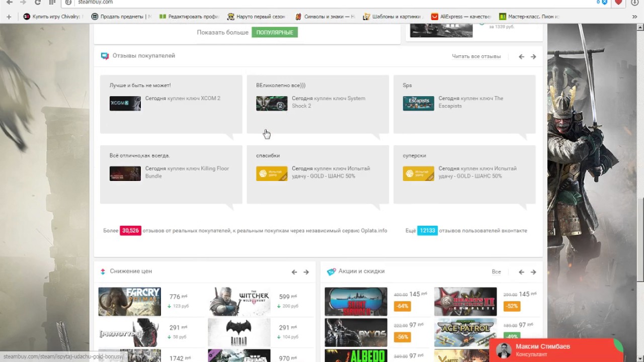
Task: Click previous arrow in 'Снижение цен' section
Action: coord(294,272)
